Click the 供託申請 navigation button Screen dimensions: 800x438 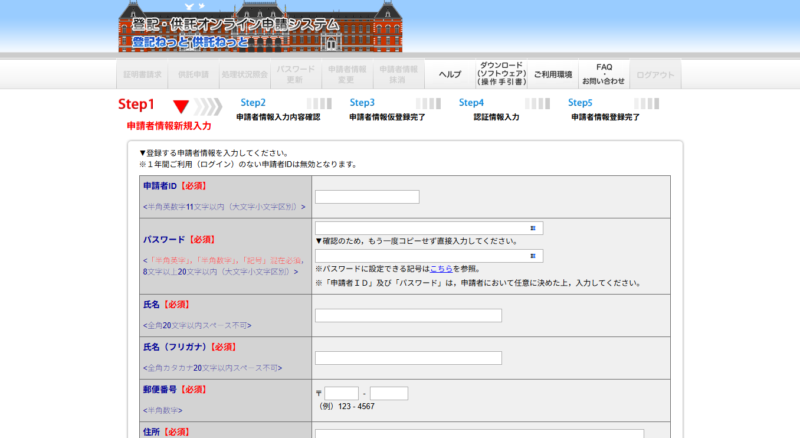[x=193, y=74]
